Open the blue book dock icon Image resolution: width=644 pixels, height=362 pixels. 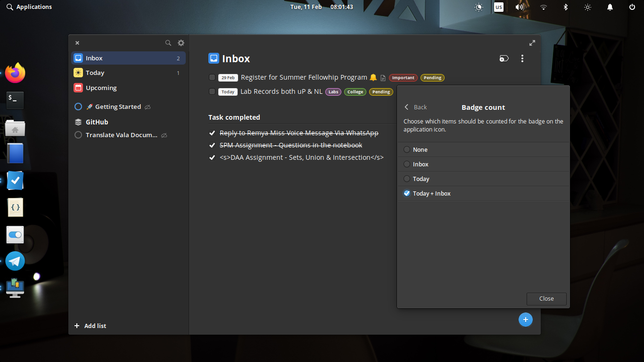coord(15,154)
